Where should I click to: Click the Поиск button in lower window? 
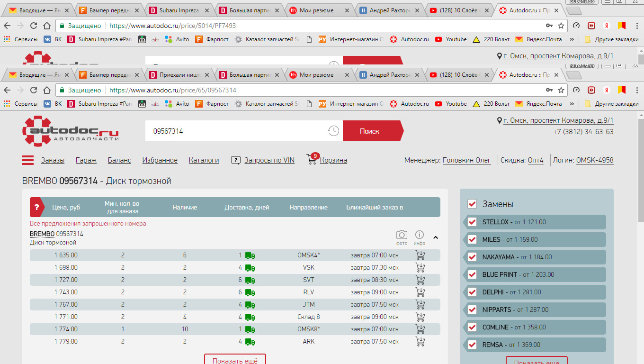tap(373, 131)
